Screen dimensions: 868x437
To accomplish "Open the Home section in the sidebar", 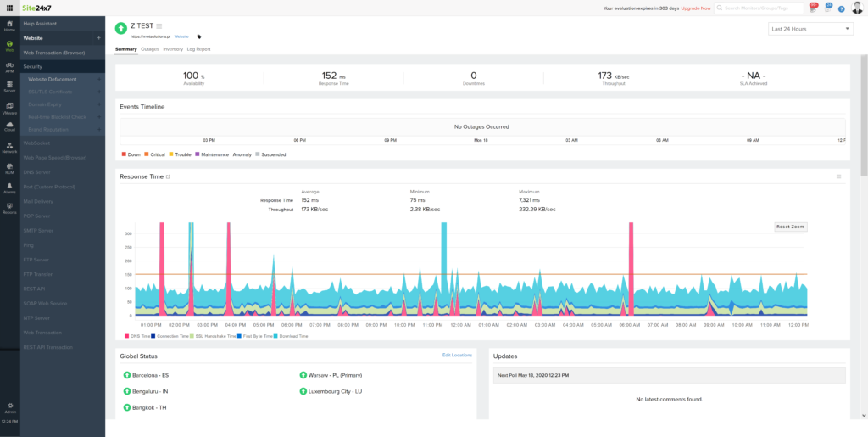I will click(9, 25).
